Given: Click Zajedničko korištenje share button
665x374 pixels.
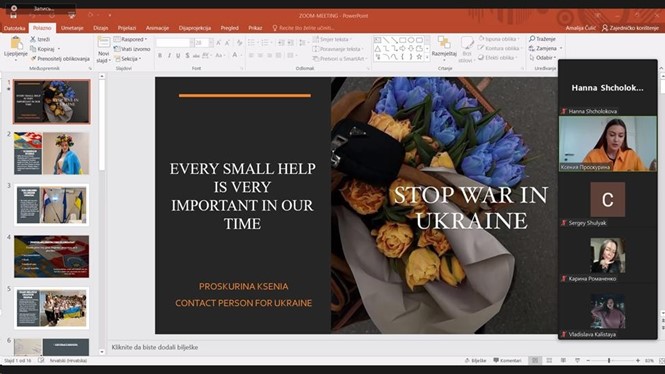Looking at the screenshot, I should [x=630, y=28].
